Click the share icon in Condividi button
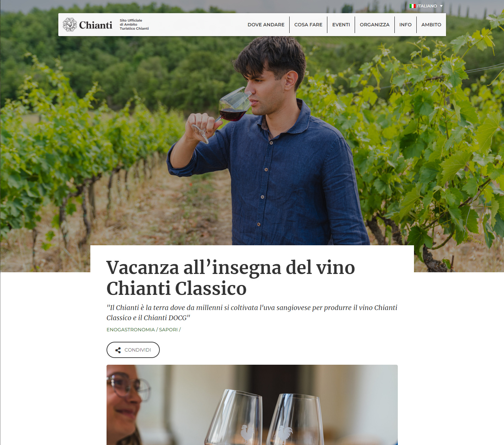Viewport: 504px width, 445px height. click(x=118, y=350)
